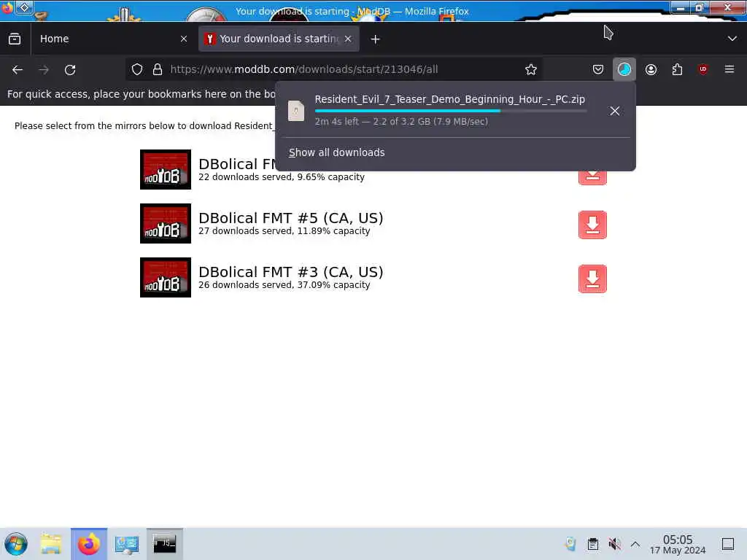Screen dimensions: 747x560
Task: Click the Firefox taskbar icon
Action: pyautogui.click(x=89, y=544)
